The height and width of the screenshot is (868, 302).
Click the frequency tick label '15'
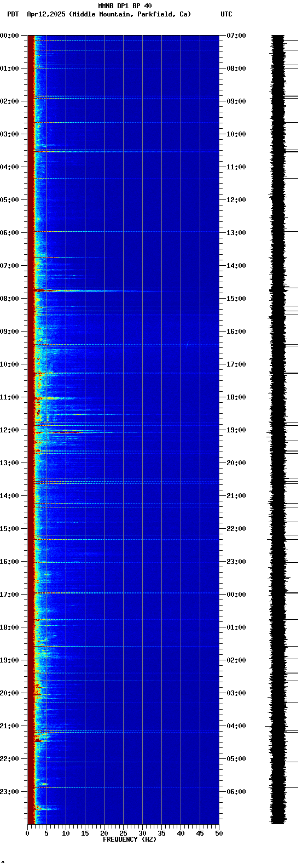pos(85,833)
